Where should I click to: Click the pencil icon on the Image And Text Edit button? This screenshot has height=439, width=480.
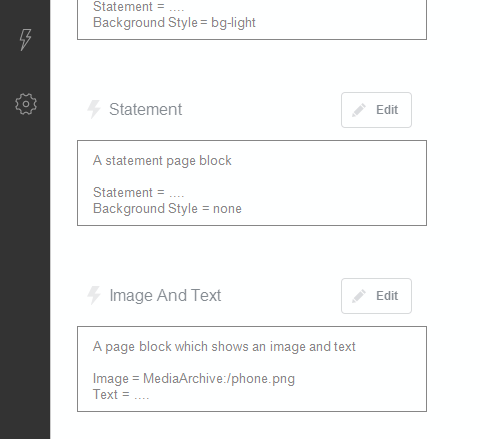click(x=359, y=296)
